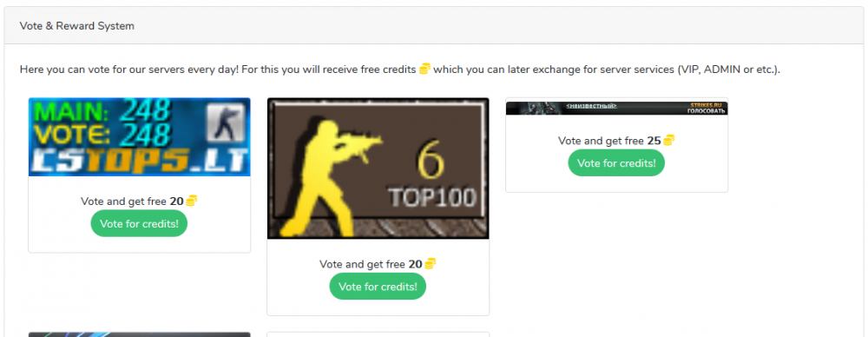Click the coins icon in the description text
The image size is (868, 337).
coord(424,69)
